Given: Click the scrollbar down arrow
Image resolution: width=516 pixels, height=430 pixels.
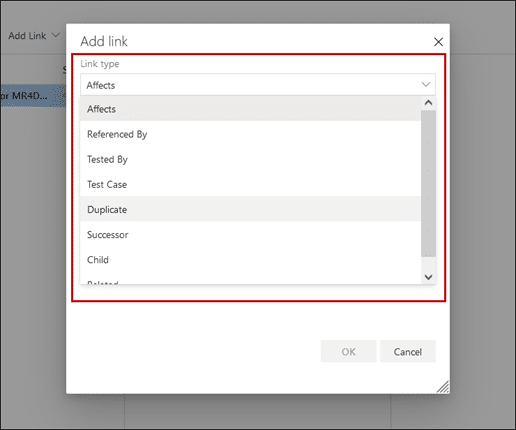Looking at the screenshot, I should (428, 277).
